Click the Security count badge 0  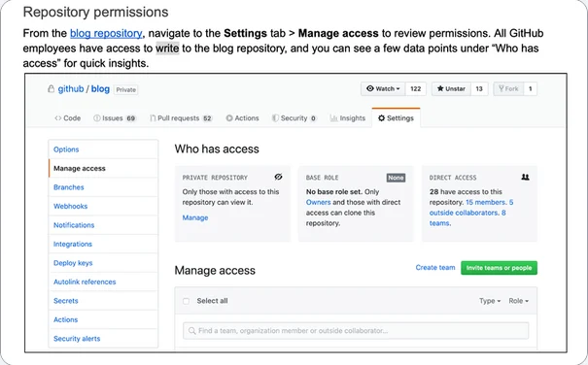tap(313, 118)
